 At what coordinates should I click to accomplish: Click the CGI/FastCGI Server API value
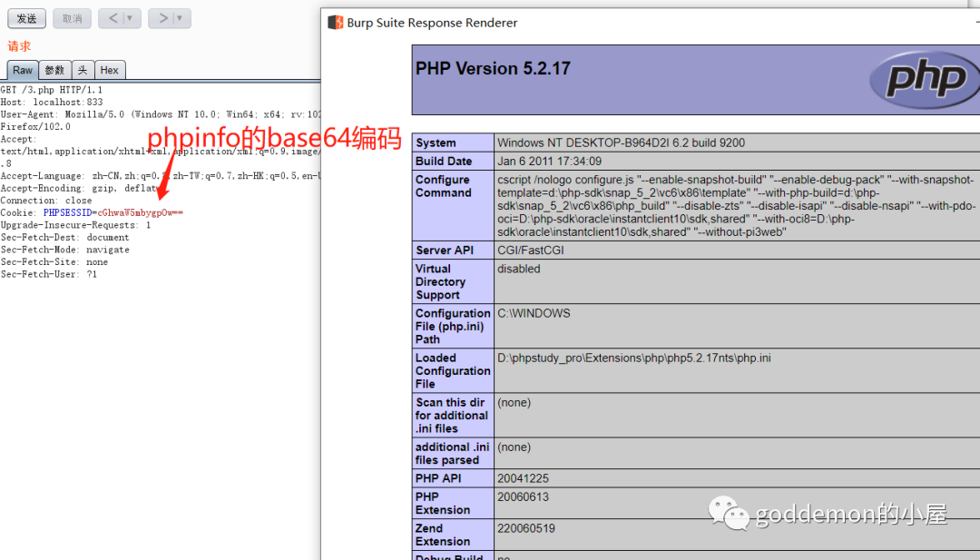click(531, 250)
